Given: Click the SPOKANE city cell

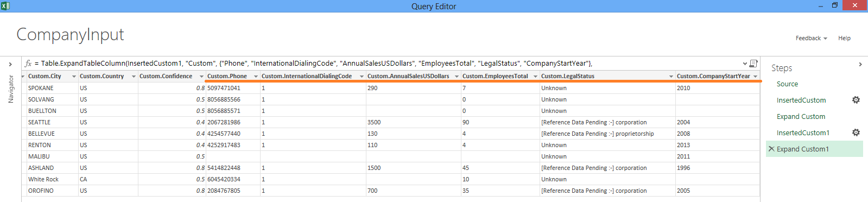Looking at the screenshot, I should click(x=52, y=88).
